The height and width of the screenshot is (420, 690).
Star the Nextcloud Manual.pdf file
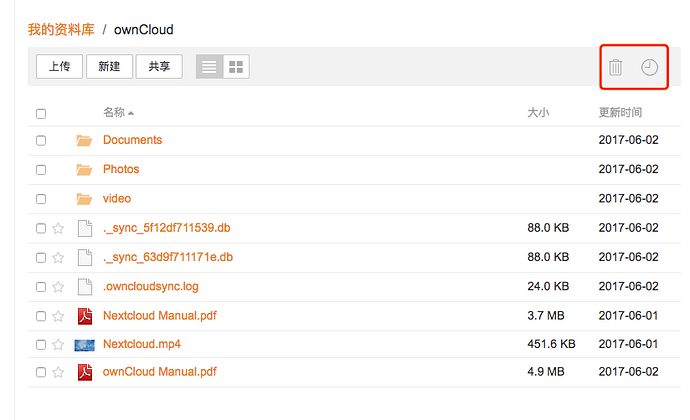[58, 316]
